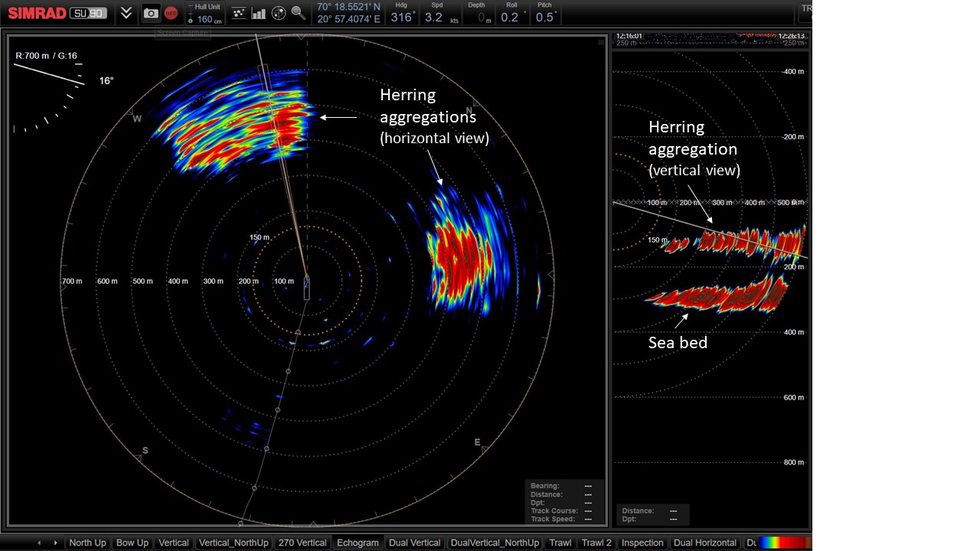Take a screenshot using the camera icon
Screen dimensions: 980x551
(151, 14)
